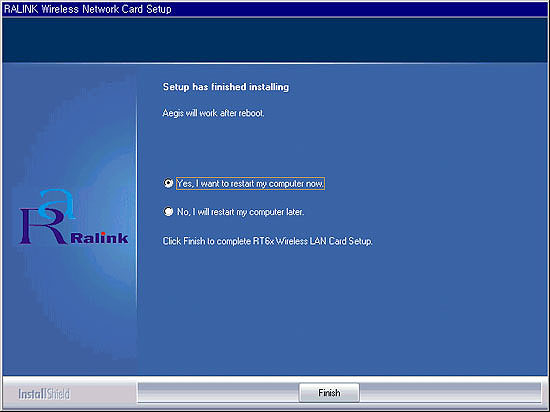The height and width of the screenshot is (412, 550).
Task: Click the Ralink wordmark next to the emblem
Action: pos(99,238)
